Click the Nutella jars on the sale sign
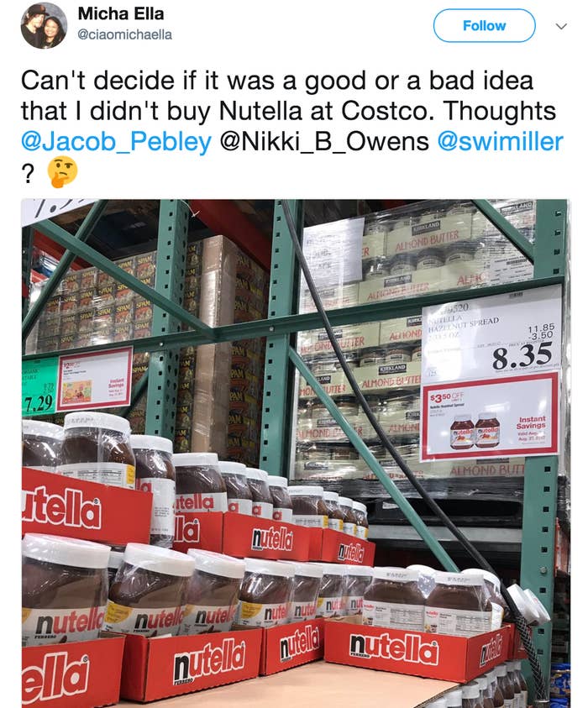This screenshot has width=588, height=708. (475, 430)
